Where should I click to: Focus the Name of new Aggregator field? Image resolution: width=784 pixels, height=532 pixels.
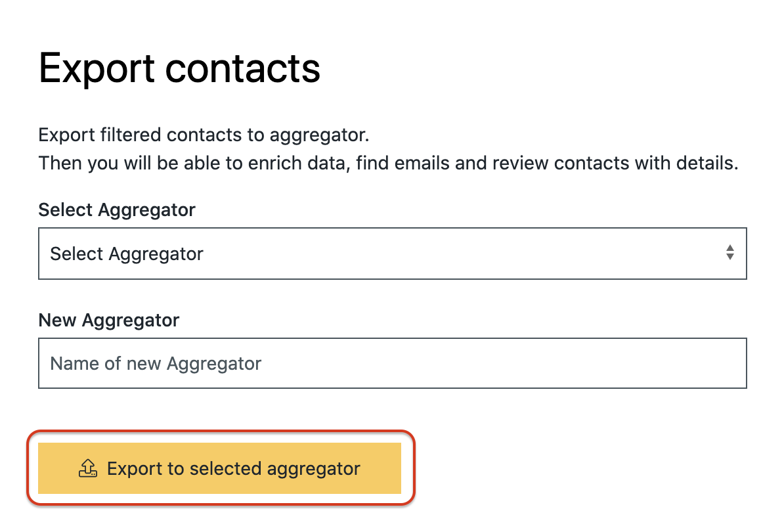(x=392, y=363)
